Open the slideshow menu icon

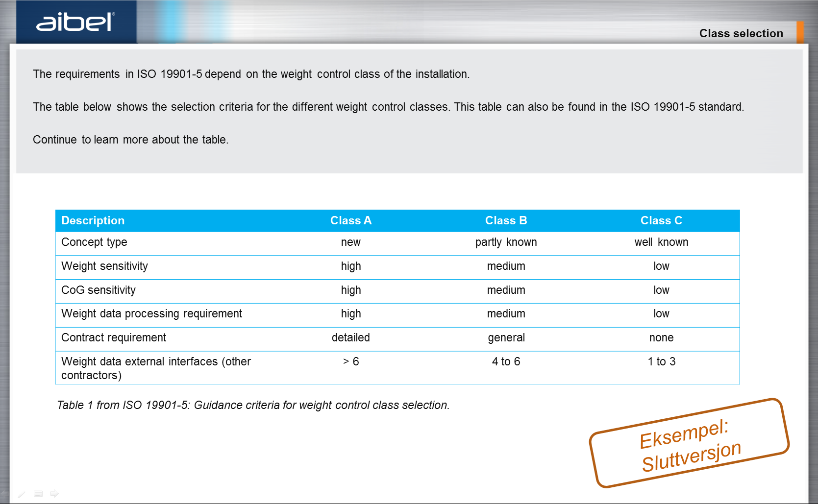[x=38, y=494]
